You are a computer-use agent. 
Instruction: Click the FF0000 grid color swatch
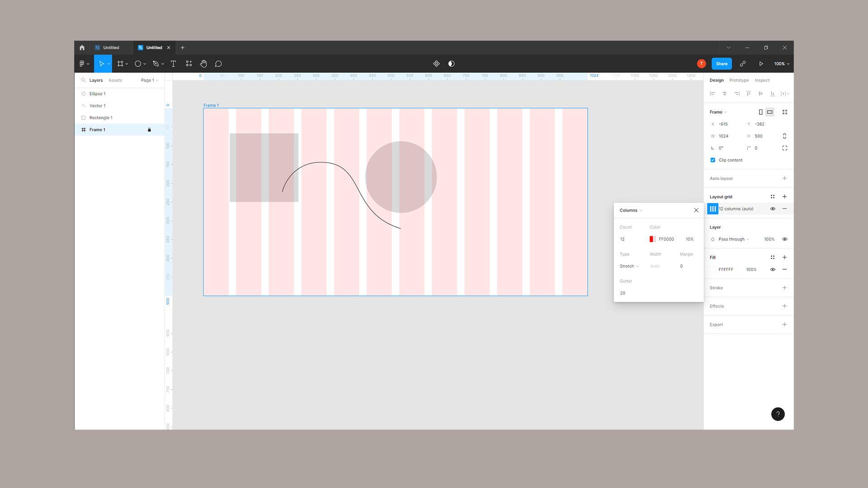[x=652, y=239]
